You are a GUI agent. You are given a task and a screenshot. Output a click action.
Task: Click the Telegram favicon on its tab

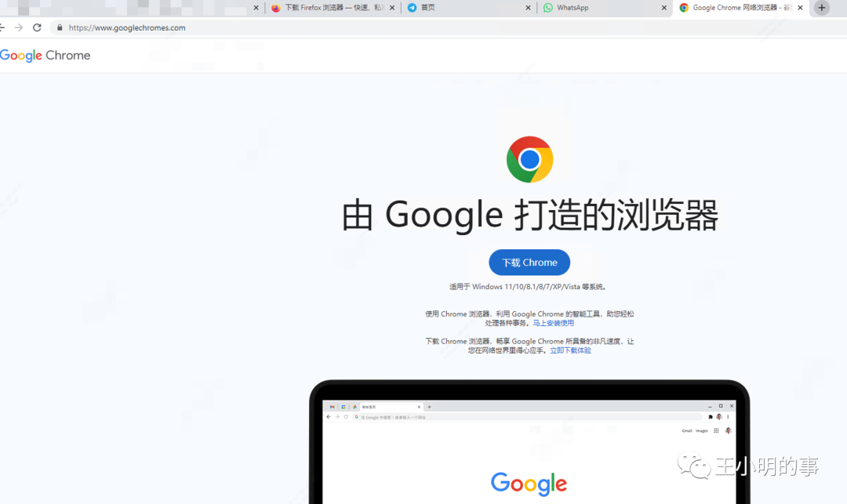[x=412, y=8]
